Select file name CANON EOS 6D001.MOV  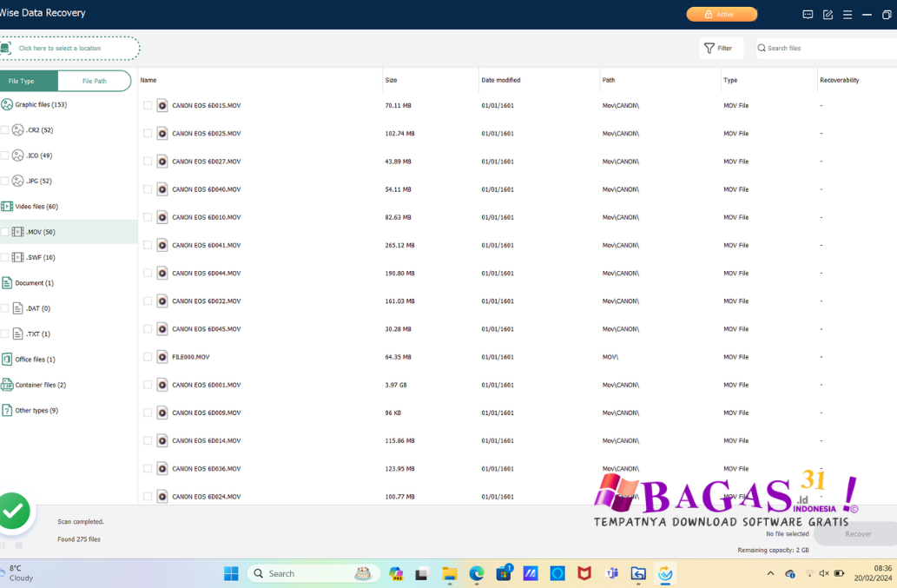click(x=207, y=385)
